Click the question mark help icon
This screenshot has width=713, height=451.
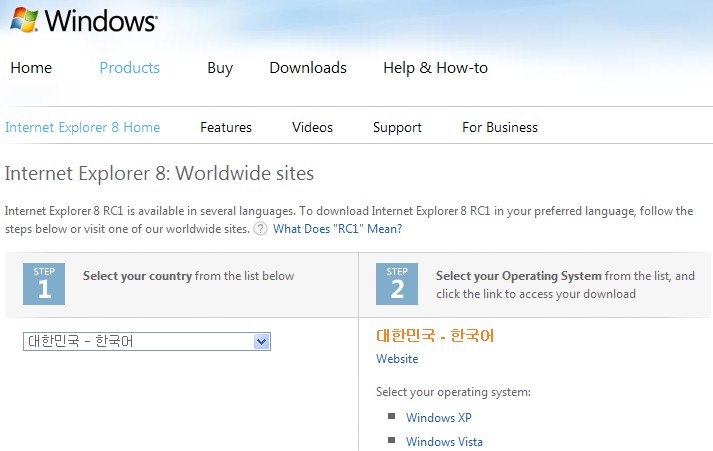coord(260,229)
